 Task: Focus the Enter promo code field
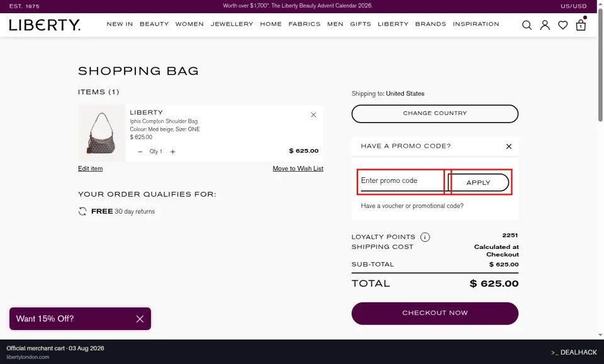[x=402, y=181]
